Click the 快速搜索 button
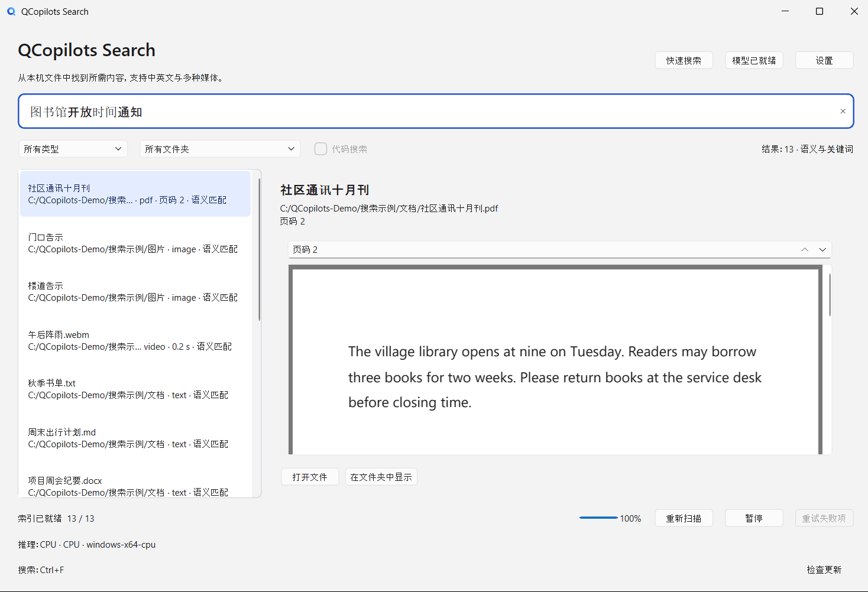 (684, 60)
